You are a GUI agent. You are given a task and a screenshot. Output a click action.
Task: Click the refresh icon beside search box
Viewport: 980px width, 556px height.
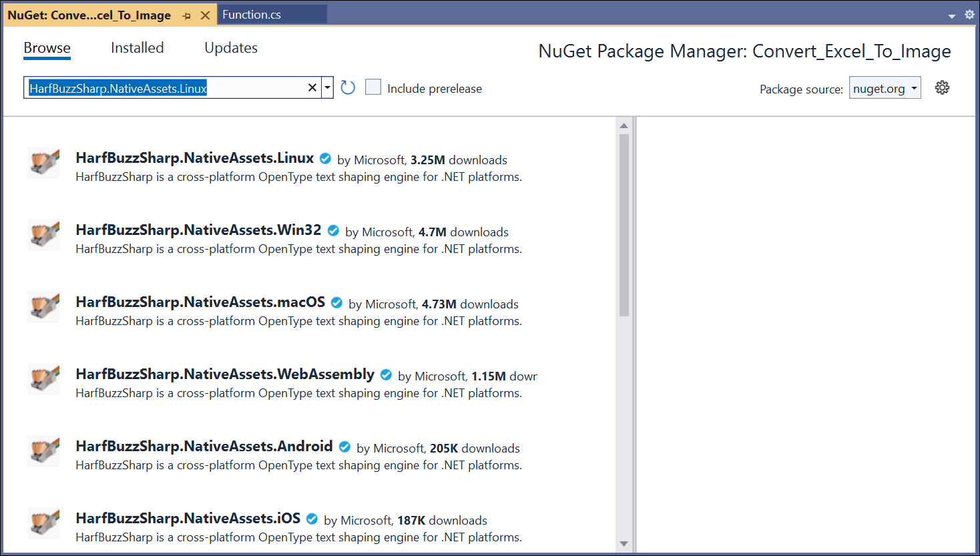click(347, 87)
